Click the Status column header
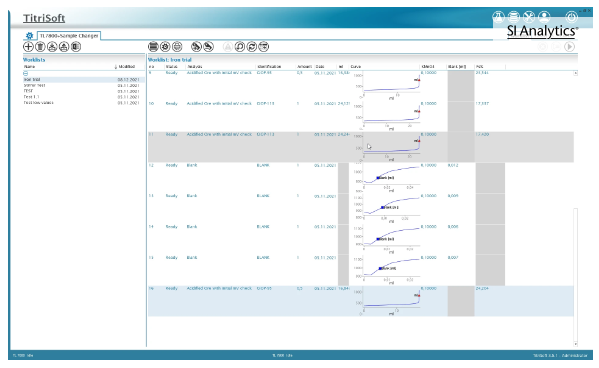The width and height of the screenshot is (599, 368). pyautogui.click(x=172, y=66)
